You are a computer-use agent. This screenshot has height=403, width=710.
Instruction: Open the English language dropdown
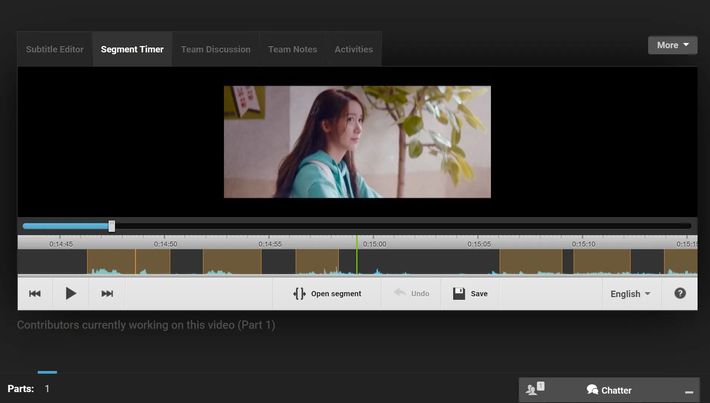click(x=630, y=294)
